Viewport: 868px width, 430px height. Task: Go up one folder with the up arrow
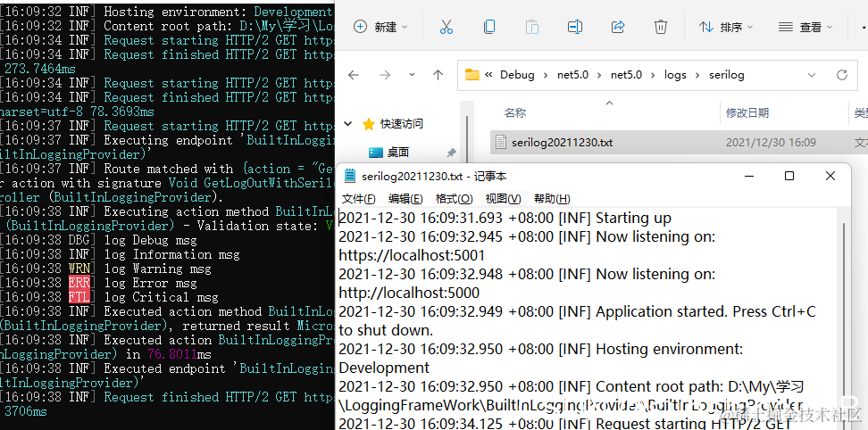pos(438,75)
